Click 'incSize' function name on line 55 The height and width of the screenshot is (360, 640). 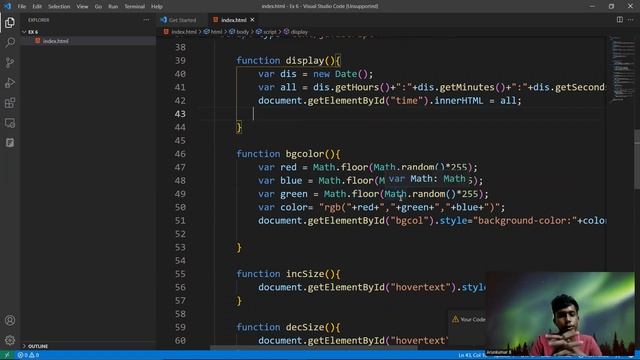coord(304,274)
